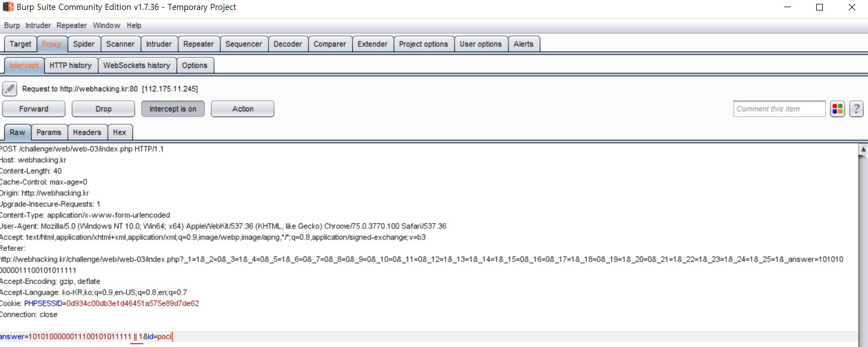This screenshot has height=347, width=868.
Task: Select the Intercept sub-tab
Action: click(x=24, y=65)
